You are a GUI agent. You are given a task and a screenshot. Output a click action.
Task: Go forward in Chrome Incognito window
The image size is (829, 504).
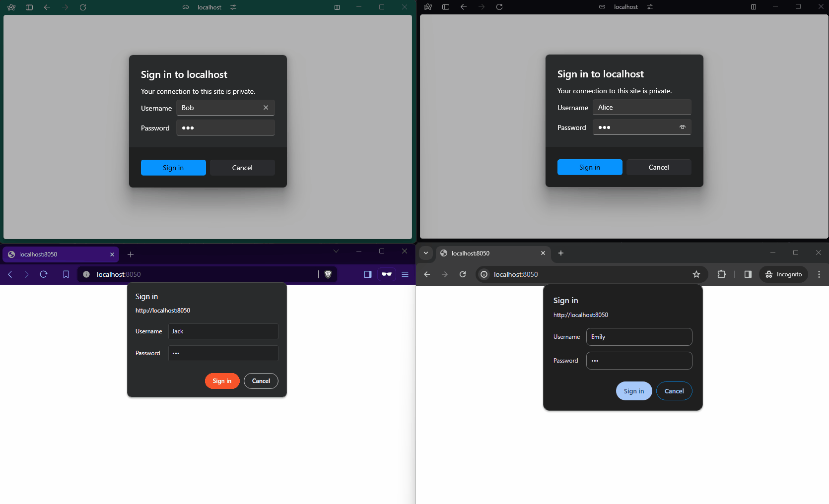point(445,274)
